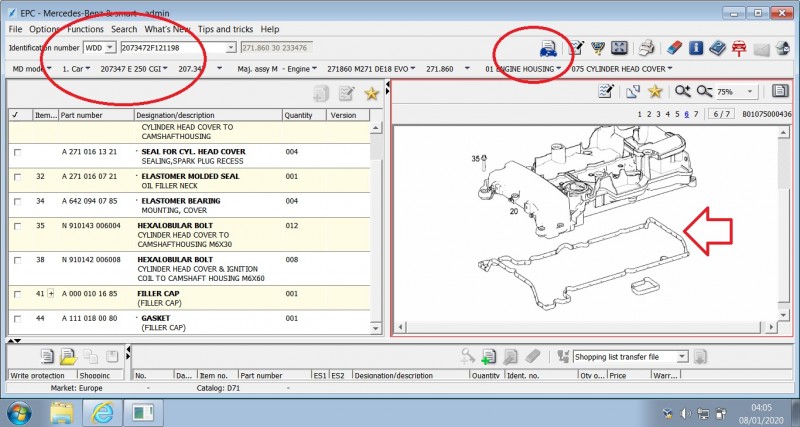Open the MD mode dropdown
The width and height of the screenshot is (800, 427).
(31, 69)
